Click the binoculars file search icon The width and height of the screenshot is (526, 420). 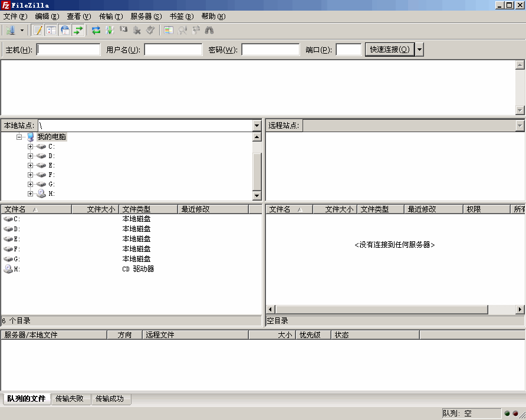coord(209,31)
